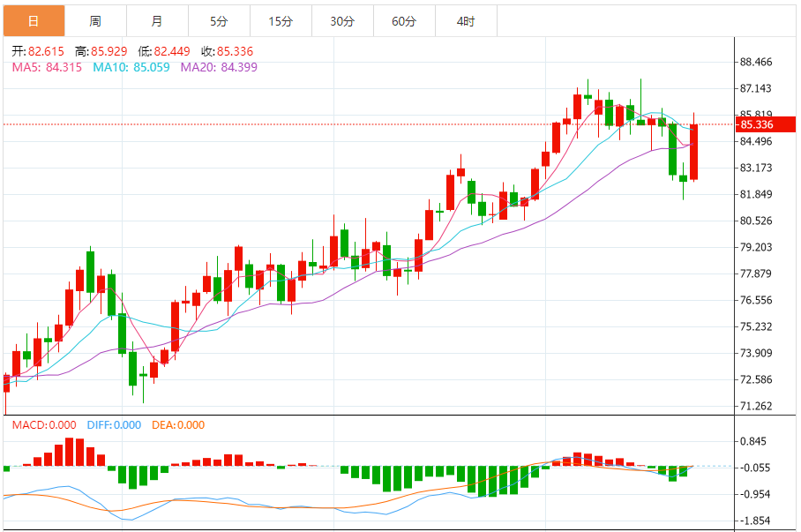Click the DEA:0.000 indicator label
This screenshot has width=801, height=532.
pyautogui.click(x=178, y=425)
